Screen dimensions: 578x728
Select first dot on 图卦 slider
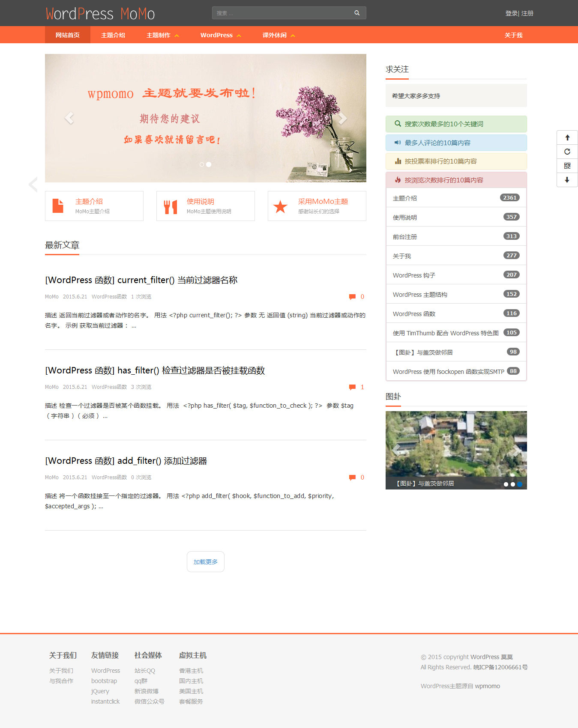[x=506, y=484]
